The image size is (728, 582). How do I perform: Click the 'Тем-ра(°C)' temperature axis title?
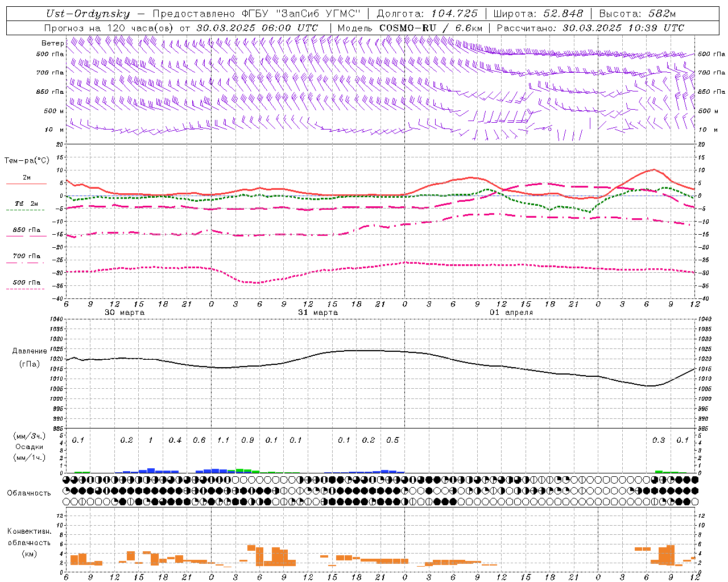(27, 161)
